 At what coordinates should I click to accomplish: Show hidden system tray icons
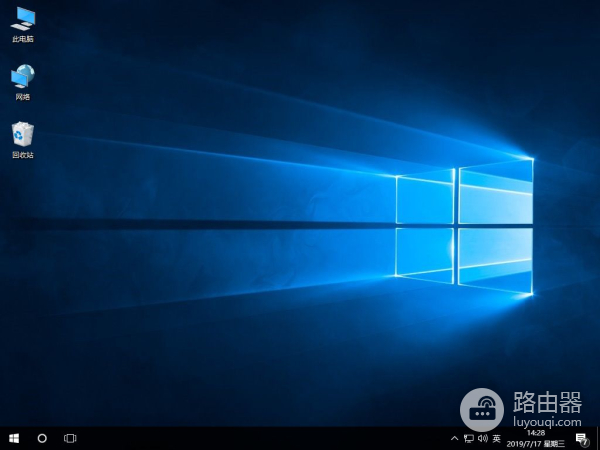click(x=455, y=438)
